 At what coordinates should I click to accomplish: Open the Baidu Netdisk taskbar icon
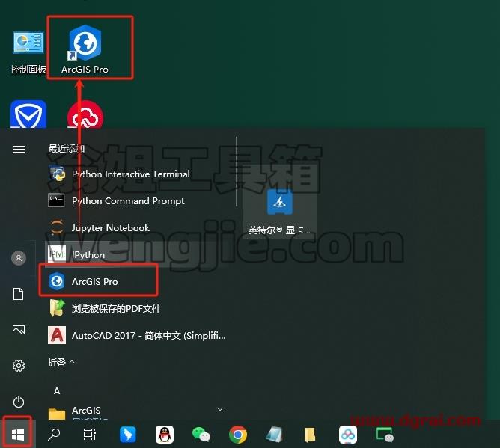tap(348, 435)
